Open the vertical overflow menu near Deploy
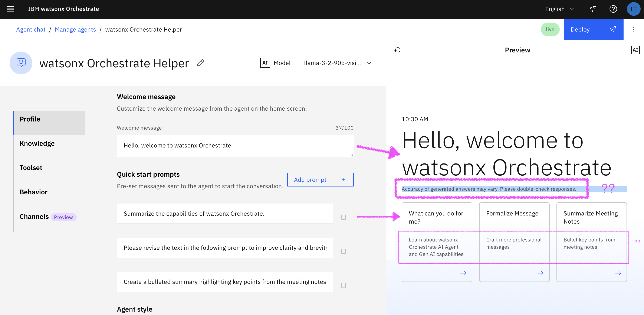The width and height of the screenshot is (644, 315). tap(634, 30)
